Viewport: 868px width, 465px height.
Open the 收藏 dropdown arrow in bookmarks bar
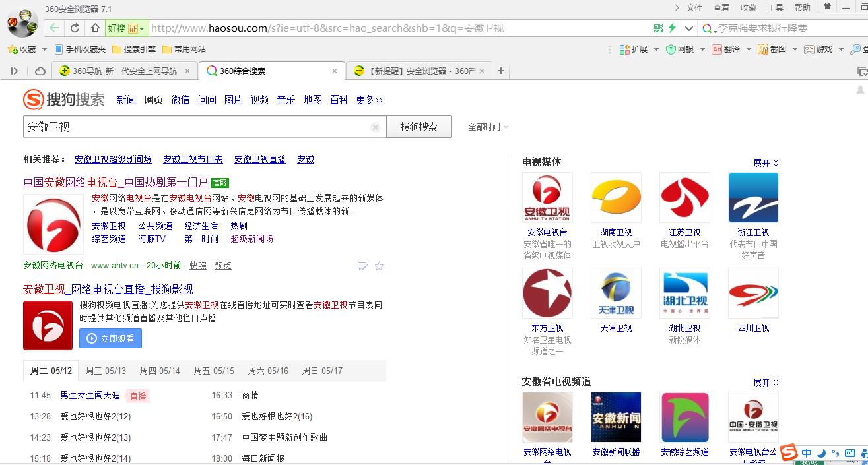(44, 49)
